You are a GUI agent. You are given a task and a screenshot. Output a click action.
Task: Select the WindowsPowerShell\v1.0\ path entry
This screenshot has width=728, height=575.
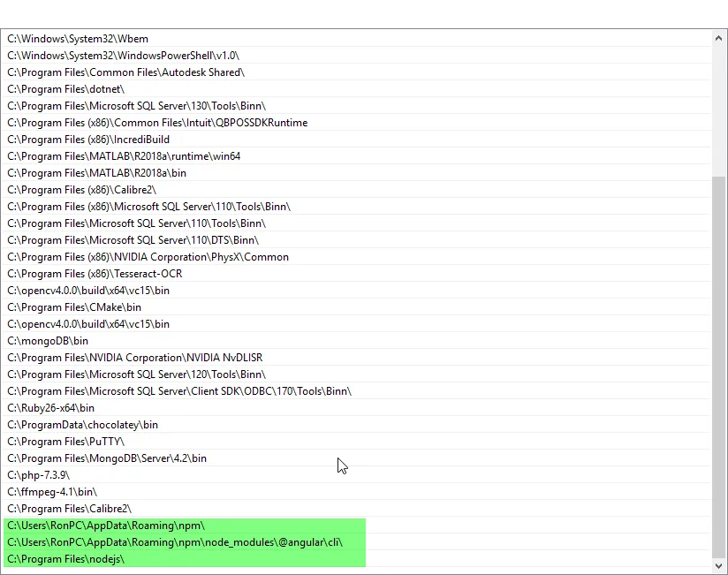point(357,56)
